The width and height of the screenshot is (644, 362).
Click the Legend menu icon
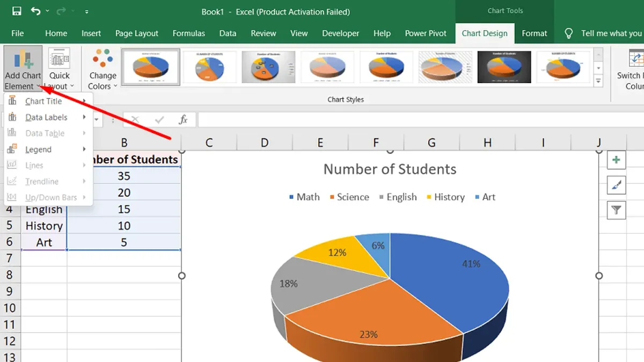click(12, 149)
